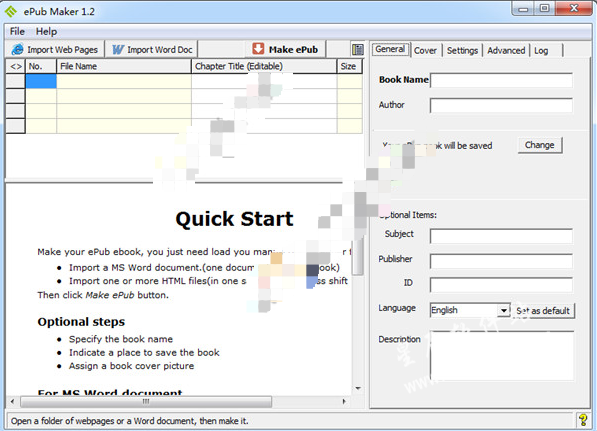Viewport: 597px width, 431px height.
Task: Click the red Make ePub arrow icon
Action: tap(258, 49)
